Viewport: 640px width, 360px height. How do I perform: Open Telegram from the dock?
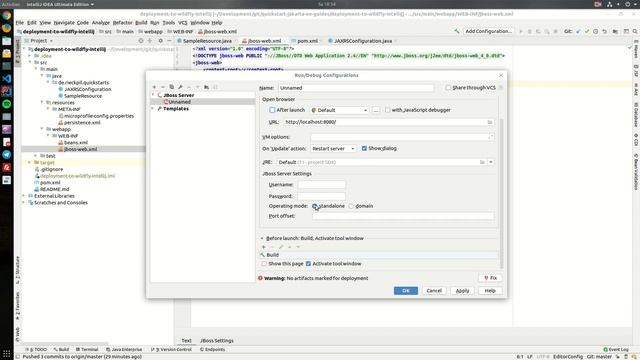coord(7,155)
